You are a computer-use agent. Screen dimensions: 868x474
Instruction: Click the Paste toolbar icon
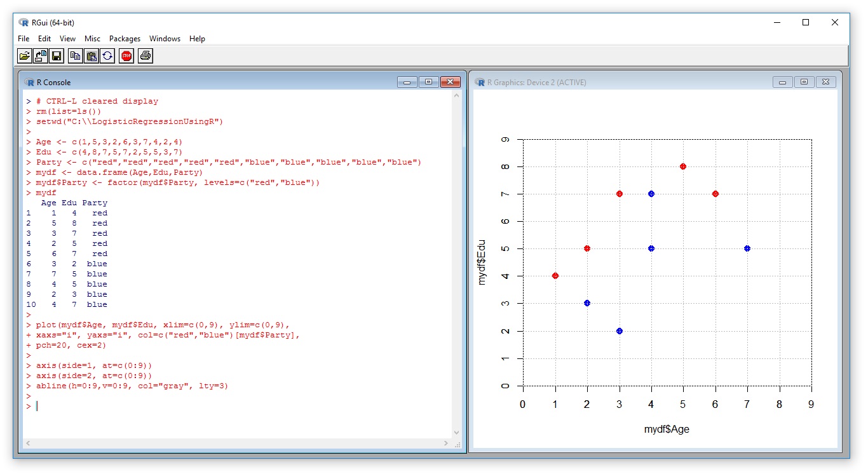coord(92,56)
